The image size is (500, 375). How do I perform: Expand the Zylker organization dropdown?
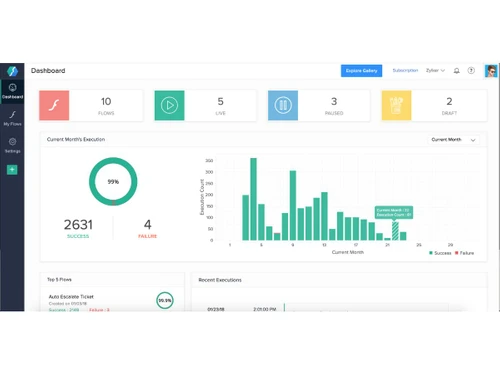pos(435,70)
